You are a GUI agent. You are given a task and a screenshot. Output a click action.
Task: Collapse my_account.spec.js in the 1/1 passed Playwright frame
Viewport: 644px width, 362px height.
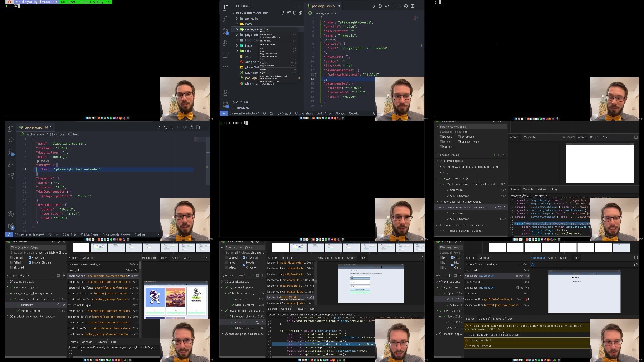[437, 178]
